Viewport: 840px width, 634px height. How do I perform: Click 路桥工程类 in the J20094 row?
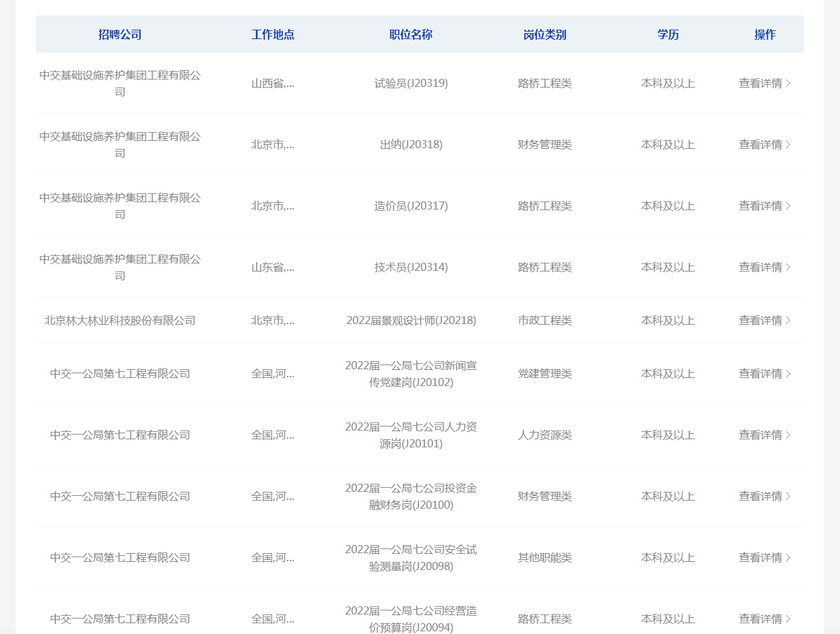545,619
